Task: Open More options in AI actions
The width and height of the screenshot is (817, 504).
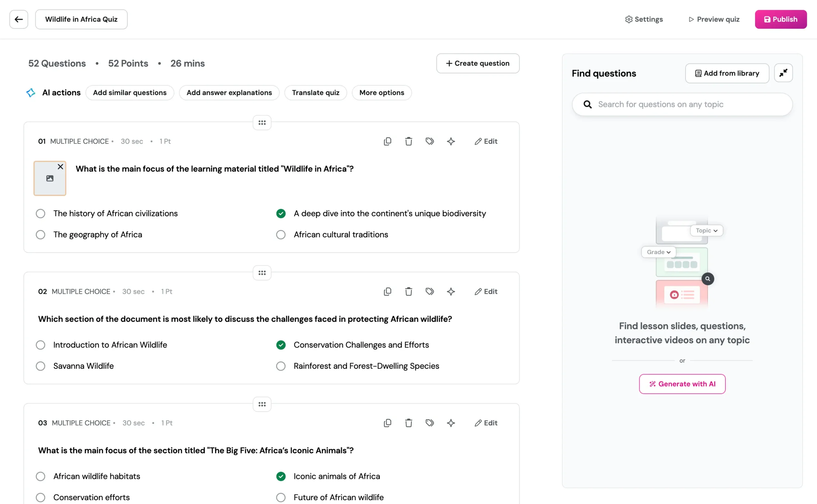Action: point(381,93)
